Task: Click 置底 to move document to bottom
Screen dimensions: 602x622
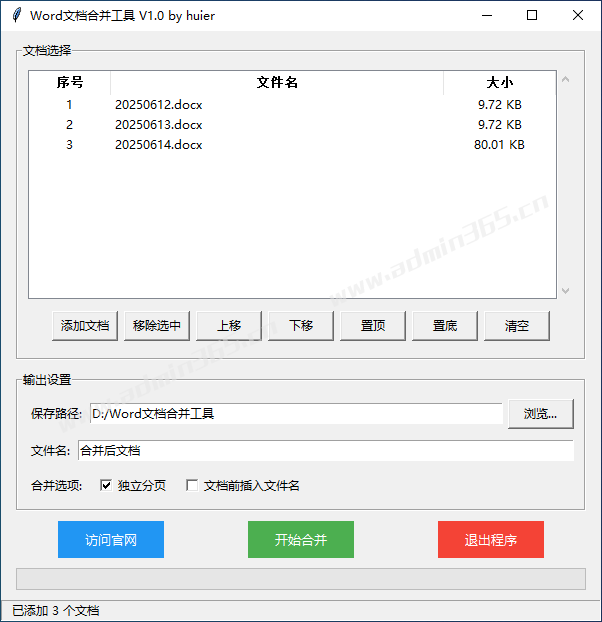Action: (x=445, y=326)
